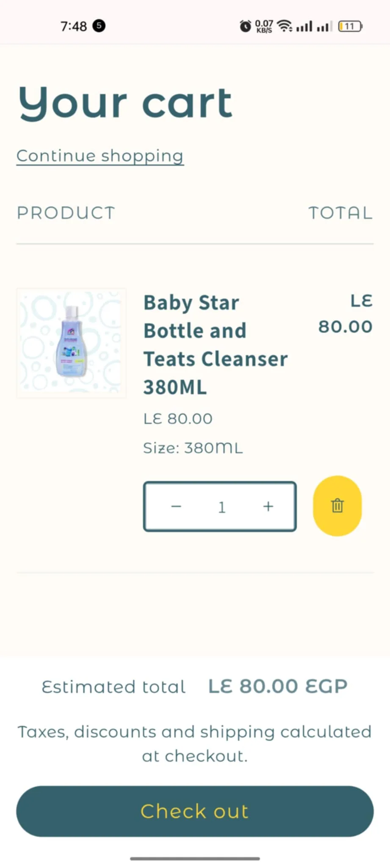This screenshot has width=390, height=868.
Task: Tap the Your cart heading
Action: (x=125, y=103)
